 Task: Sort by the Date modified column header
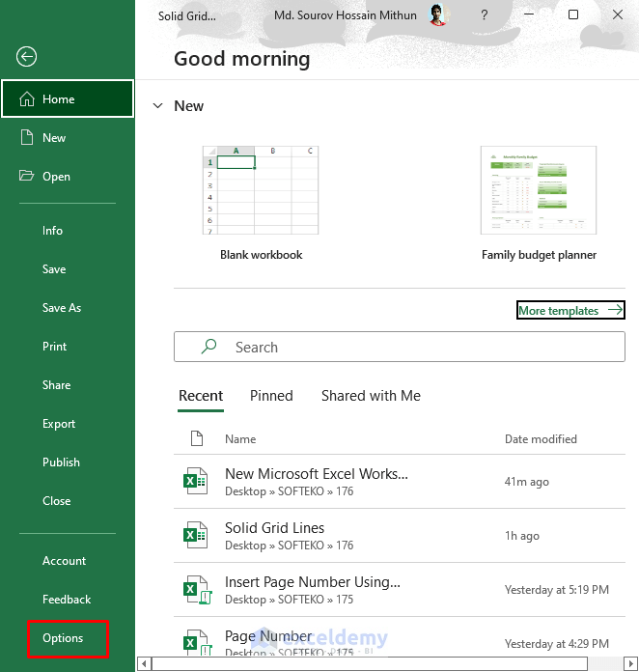[541, 439]
